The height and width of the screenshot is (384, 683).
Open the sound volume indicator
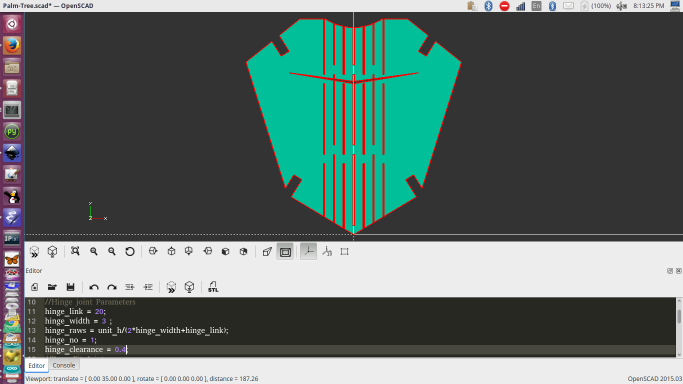(622, 6)
